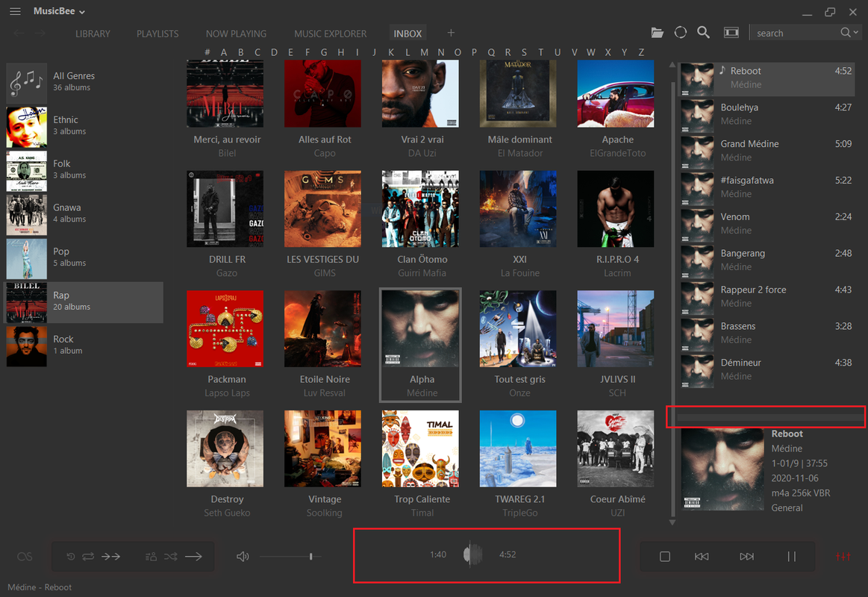Screen dimensions: 868x597
Task: Select the INBOX tab
Action: click(x=408, y=34)
